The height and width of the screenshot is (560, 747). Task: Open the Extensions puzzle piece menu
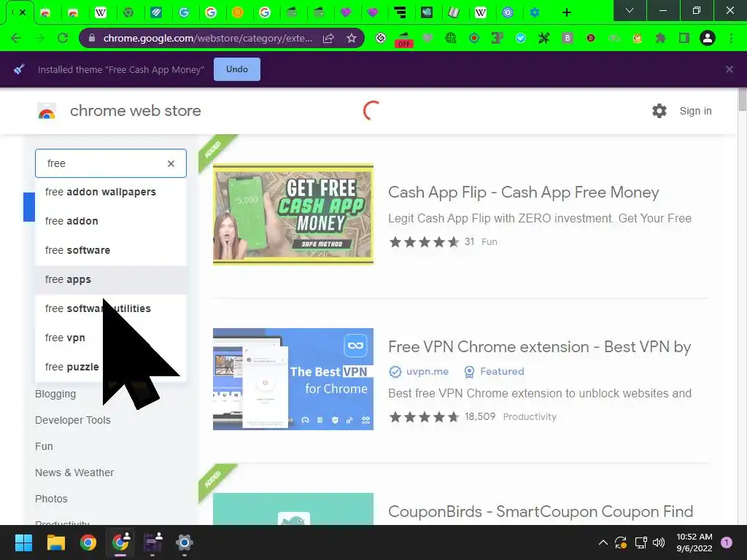pos(660,38)
